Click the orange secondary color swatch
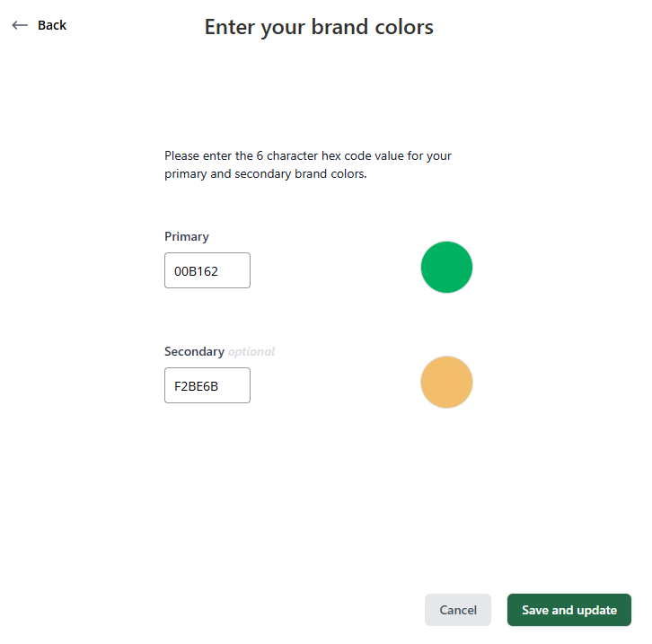Image resolution: width=652 pixels, height=644 pixels. click(x=446, y=382)
